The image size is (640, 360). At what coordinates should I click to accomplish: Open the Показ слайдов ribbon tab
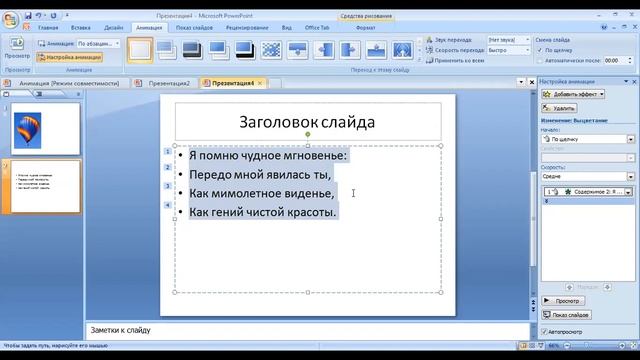click(194, 28)
